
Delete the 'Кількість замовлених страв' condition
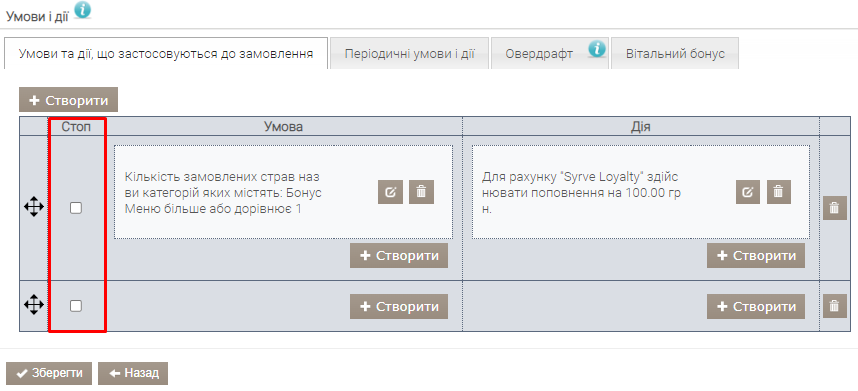[x=421, y=192]
